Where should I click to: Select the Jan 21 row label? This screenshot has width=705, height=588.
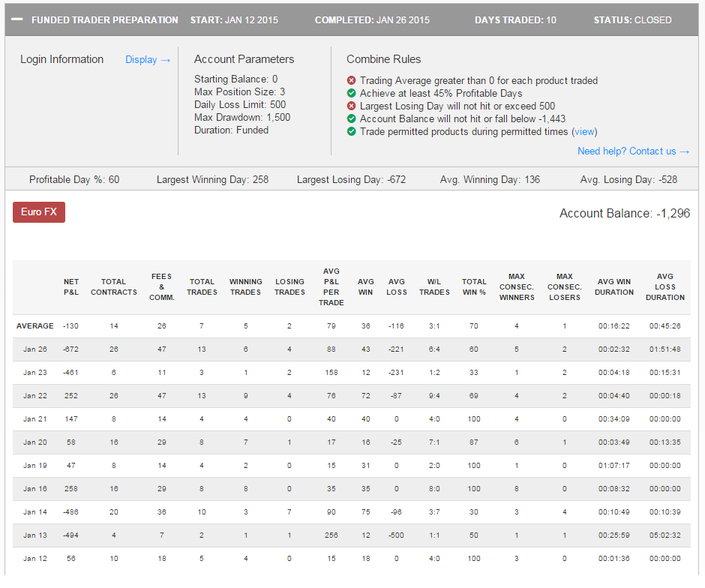click(35, 419)
